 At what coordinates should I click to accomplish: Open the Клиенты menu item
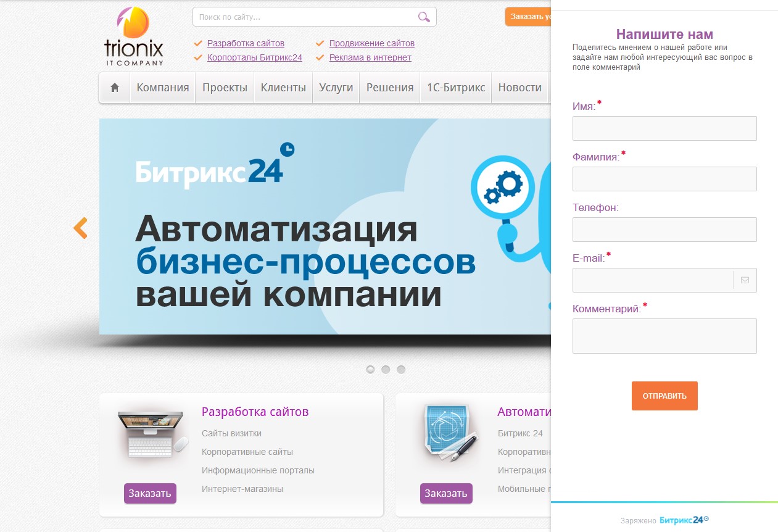(x=283, y=88)
